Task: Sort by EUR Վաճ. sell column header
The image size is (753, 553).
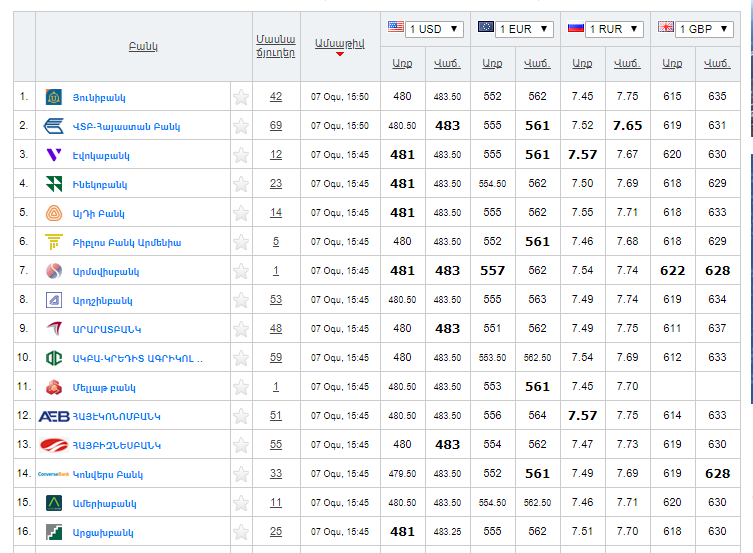Action: [x=537, y=63]
